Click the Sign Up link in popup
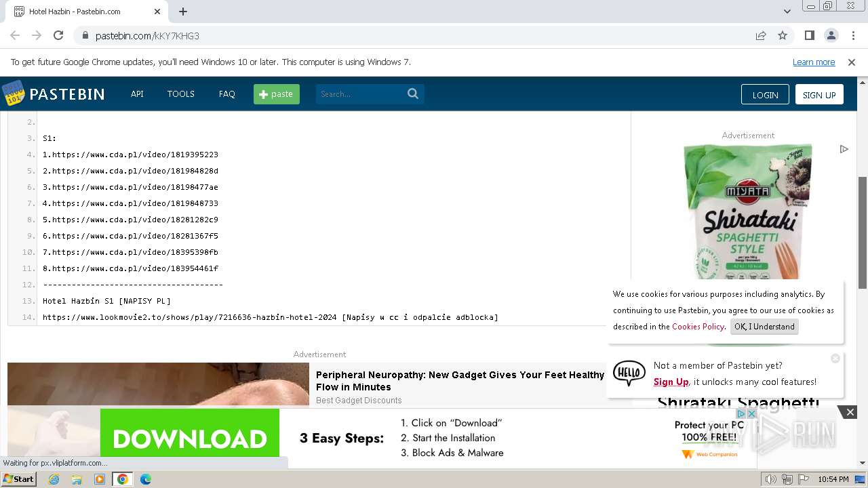 (x=671, y=382)
